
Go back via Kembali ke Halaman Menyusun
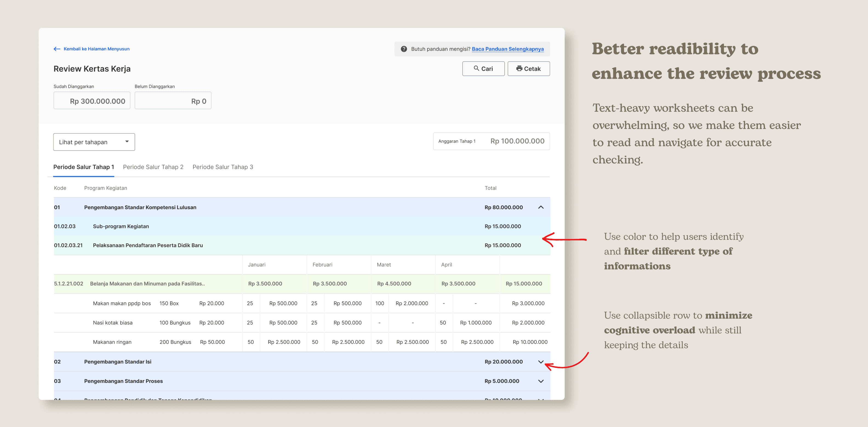[x=96, y=49]
